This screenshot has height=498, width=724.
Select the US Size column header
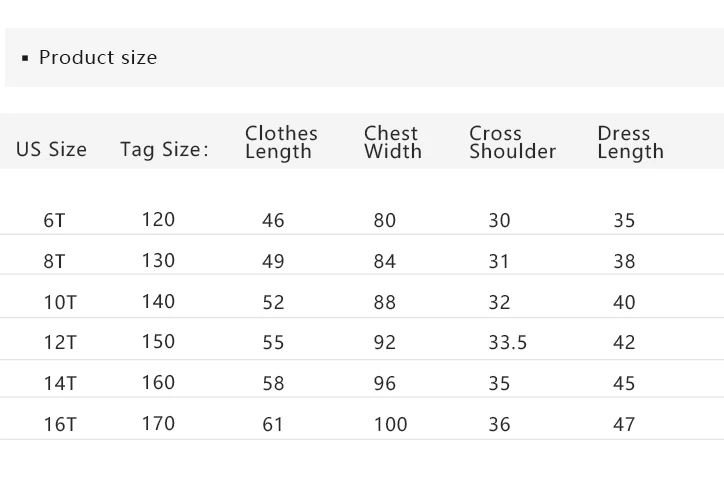pyautogui.click(x=51, y=149)
